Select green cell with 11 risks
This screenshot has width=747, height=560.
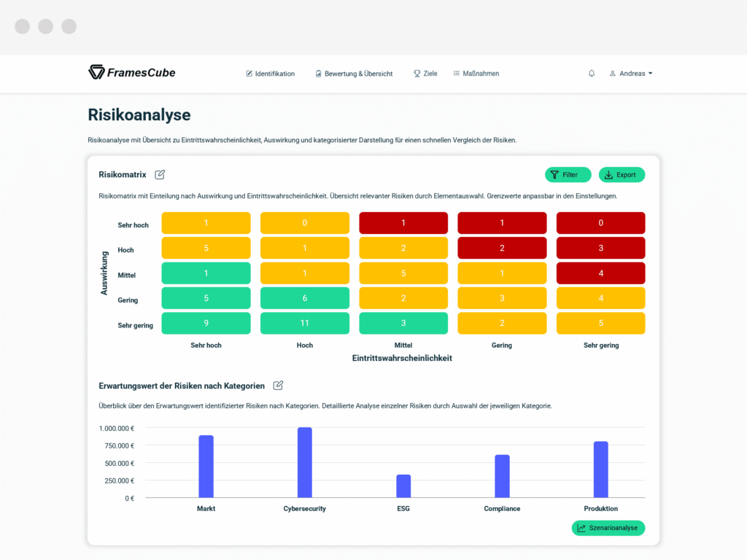[305, 323]
